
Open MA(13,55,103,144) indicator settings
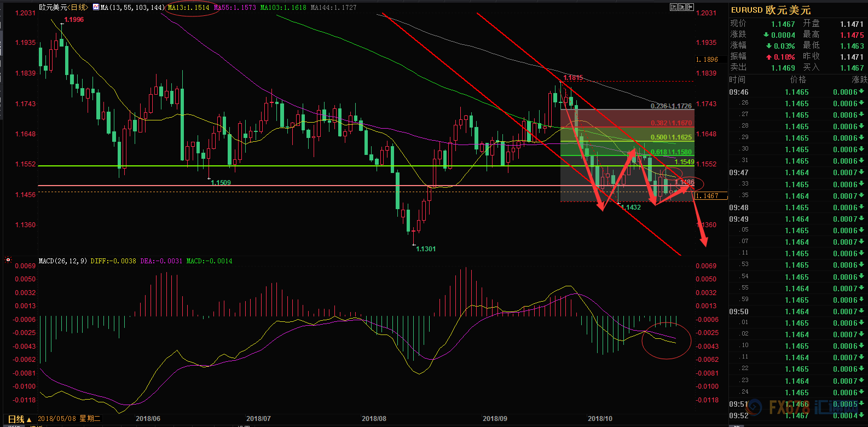coord(132,8)
